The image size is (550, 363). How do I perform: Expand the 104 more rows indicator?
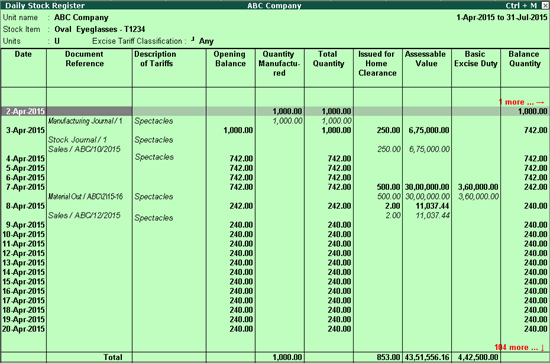click(519, 347)
